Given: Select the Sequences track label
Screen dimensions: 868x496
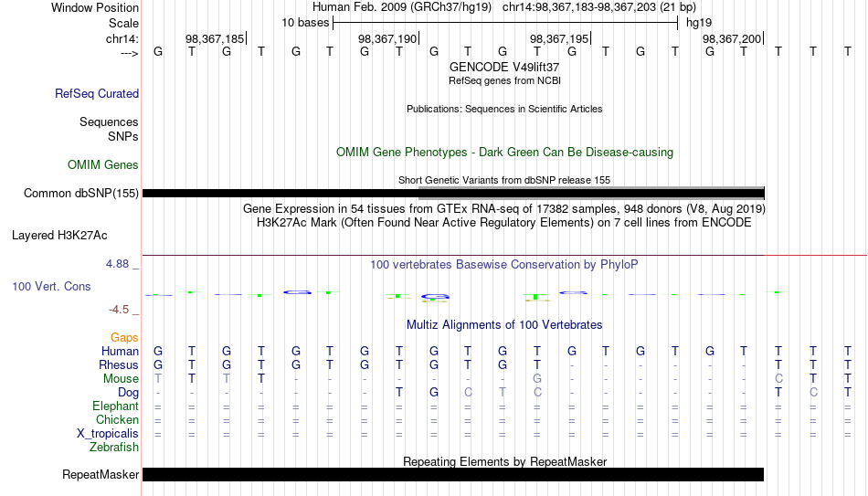Looking at the screenshot, I should 109,121.
